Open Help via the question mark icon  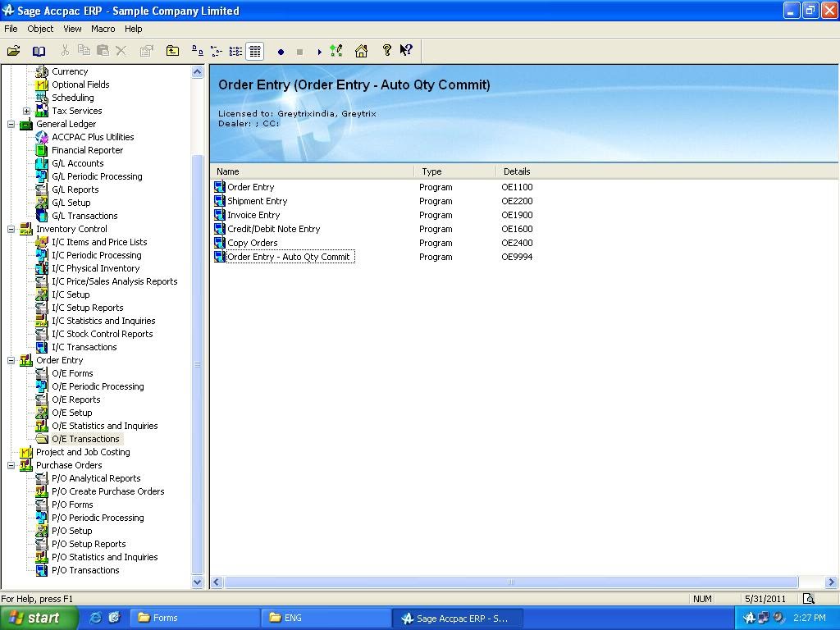387,50
